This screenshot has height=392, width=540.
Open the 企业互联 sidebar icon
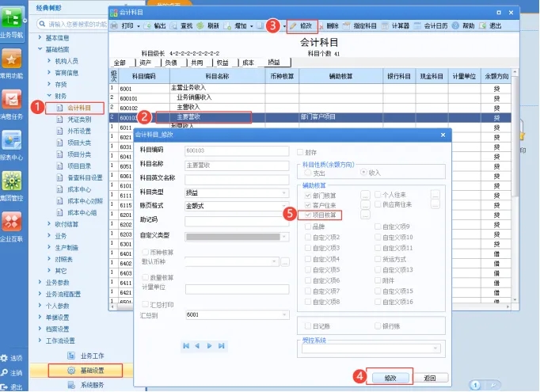(x=12, y=222)
